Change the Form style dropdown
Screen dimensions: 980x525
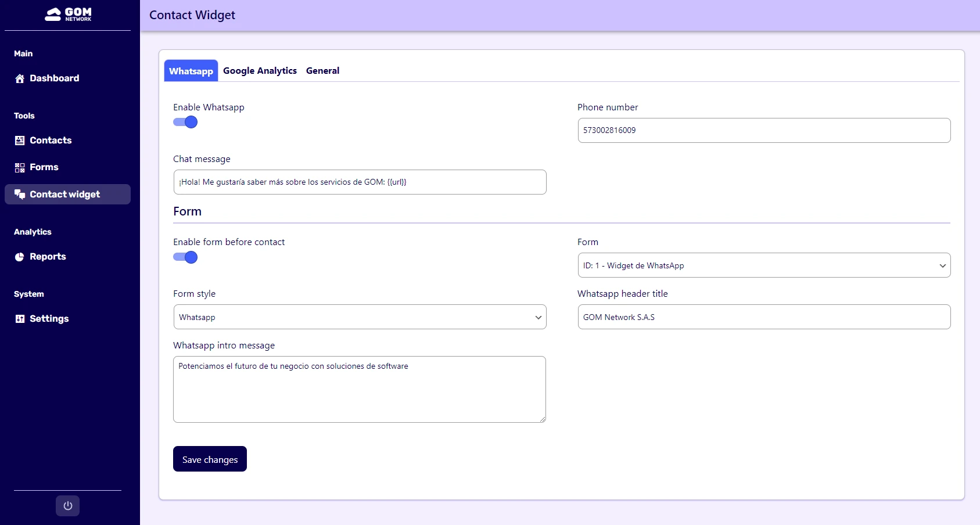pyautogui.click(x=359, y=317)
